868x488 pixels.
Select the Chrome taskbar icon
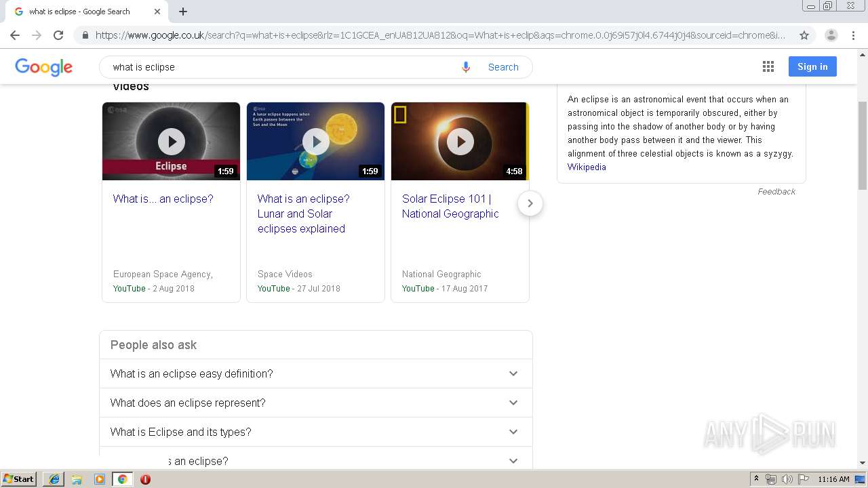click(122, 479)
